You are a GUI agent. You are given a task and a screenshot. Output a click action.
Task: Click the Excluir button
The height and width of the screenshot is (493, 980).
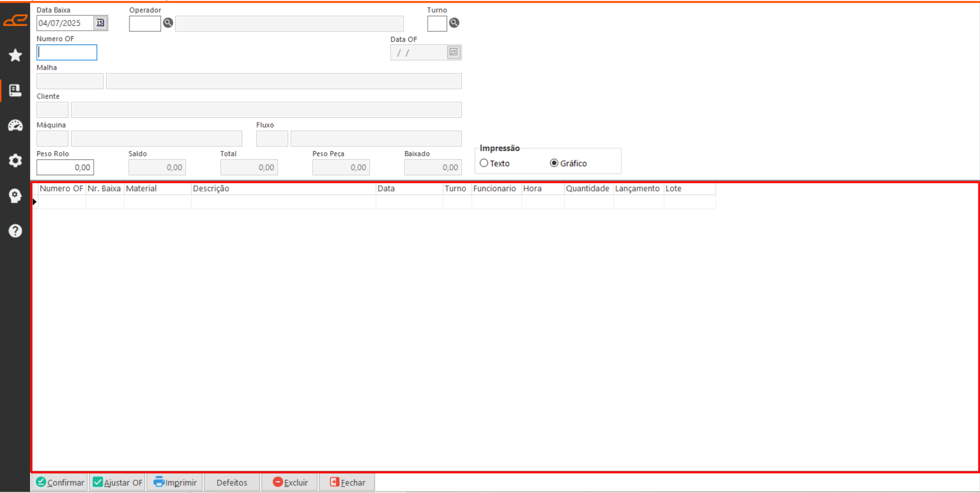click(x=290, y=482)
